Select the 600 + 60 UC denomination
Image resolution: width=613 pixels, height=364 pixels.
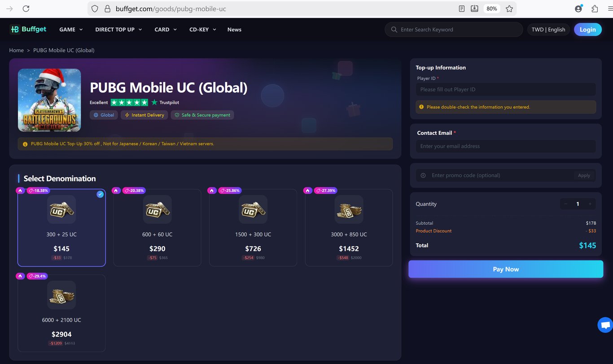[157, 228]
